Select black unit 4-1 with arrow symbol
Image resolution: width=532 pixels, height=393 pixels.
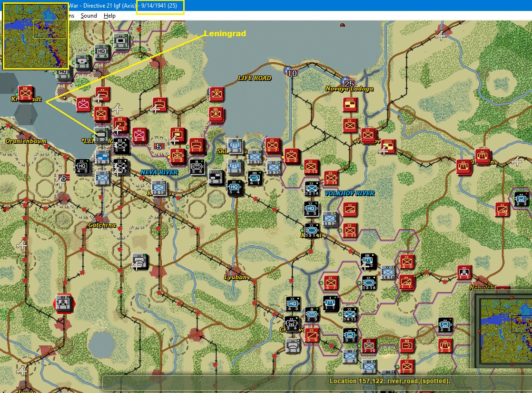[255, 178]
